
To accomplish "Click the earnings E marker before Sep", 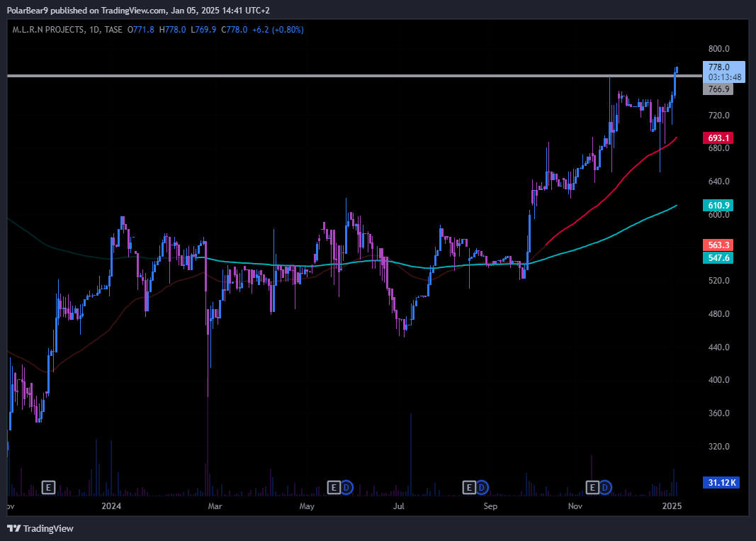I will pos(469,487).
